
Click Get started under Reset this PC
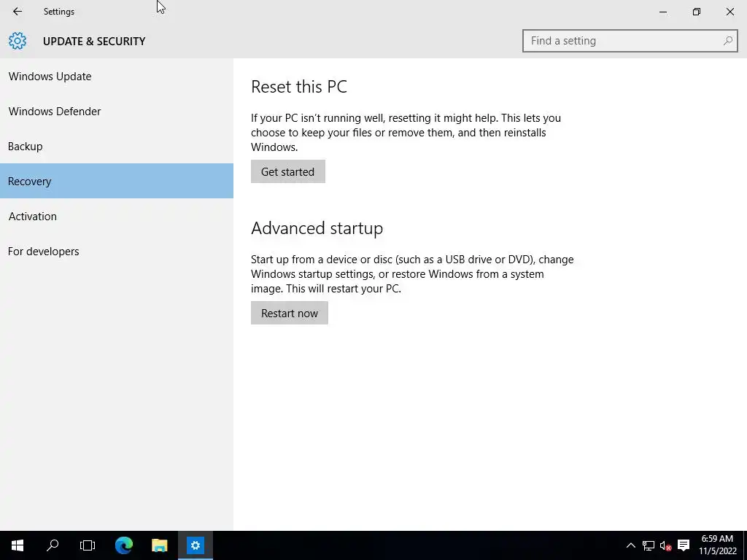click(287, 171)
